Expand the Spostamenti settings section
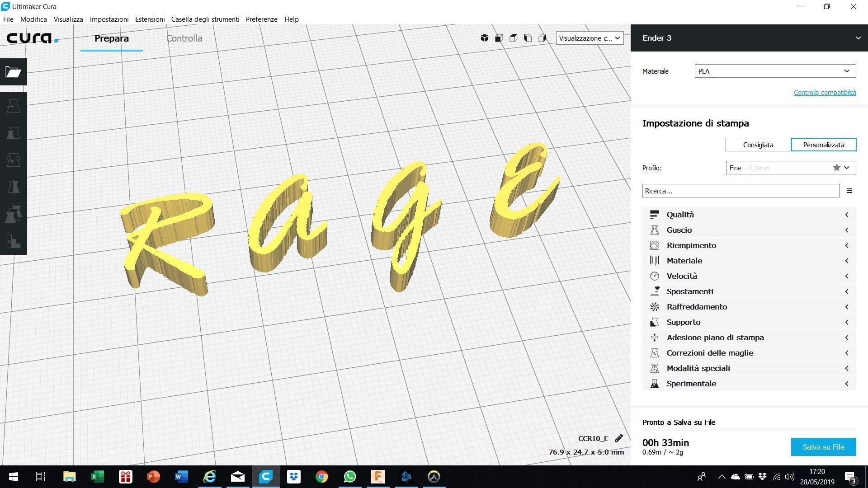This screenshot has height=488, width=868. point(749,291)
